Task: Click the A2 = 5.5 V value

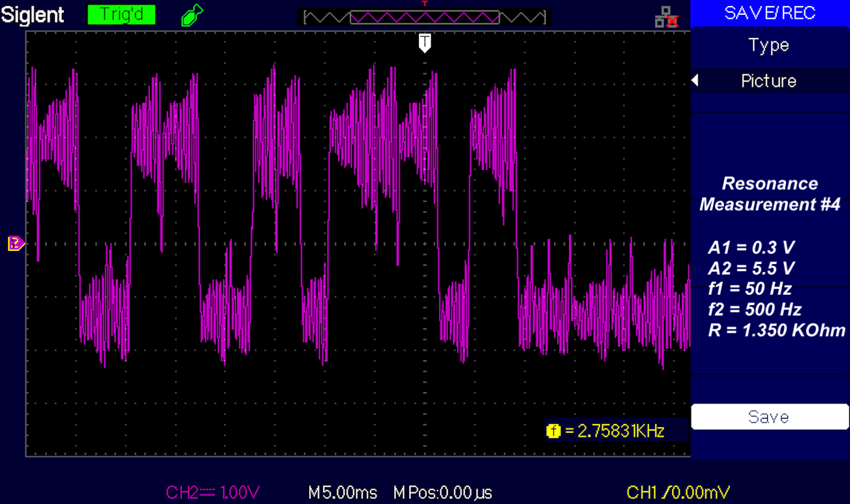Action: [751, 268]
